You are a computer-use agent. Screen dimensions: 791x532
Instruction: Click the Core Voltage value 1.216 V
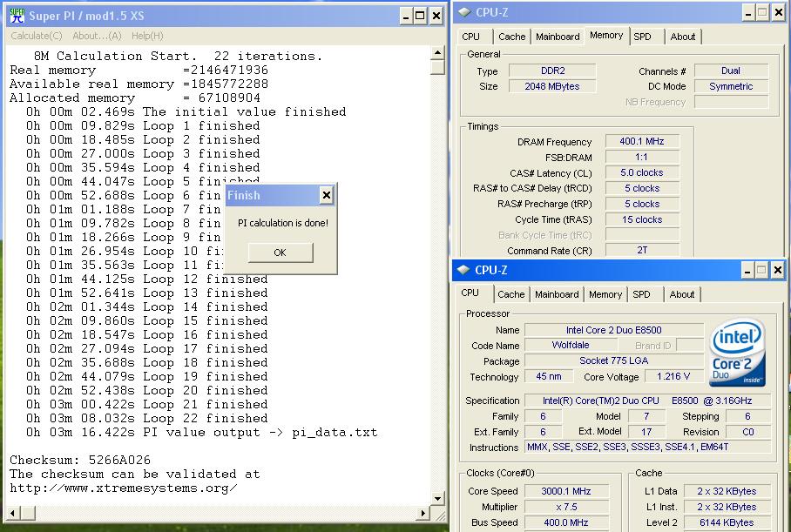pyautogui.click(x=673, y=377)
